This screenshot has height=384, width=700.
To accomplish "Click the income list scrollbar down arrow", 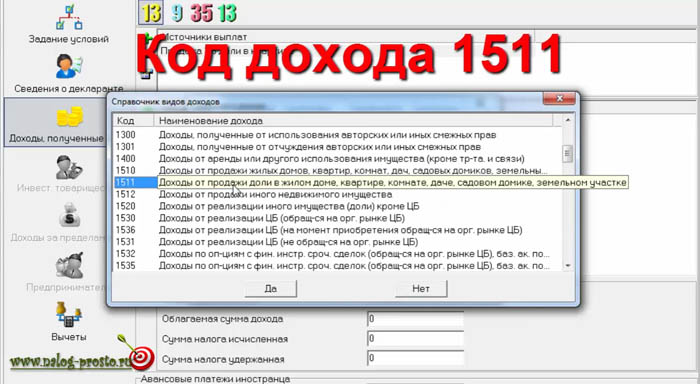I will point(568,266).
